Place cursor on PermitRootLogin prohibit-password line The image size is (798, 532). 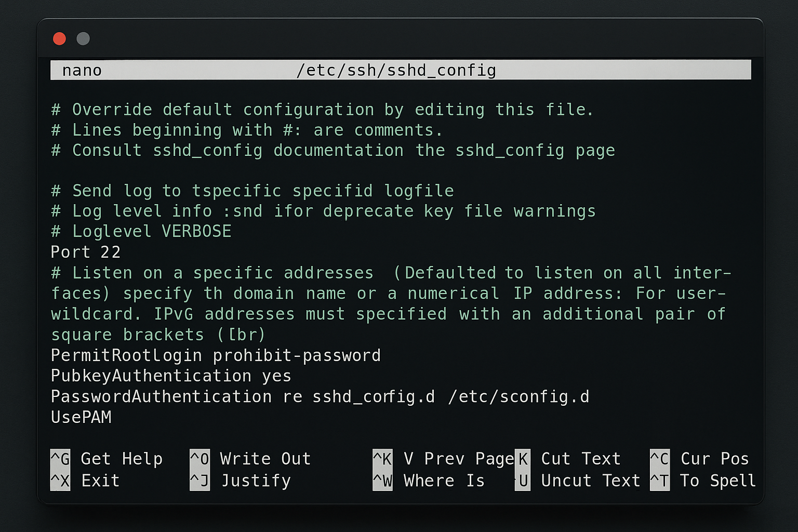tap(216, 355)
